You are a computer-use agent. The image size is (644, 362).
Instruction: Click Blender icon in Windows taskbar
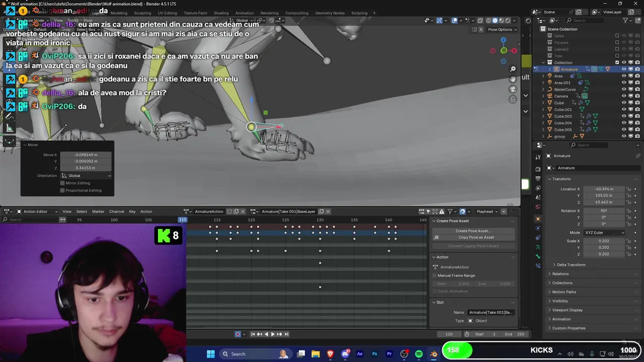click(x=434, y=354)
